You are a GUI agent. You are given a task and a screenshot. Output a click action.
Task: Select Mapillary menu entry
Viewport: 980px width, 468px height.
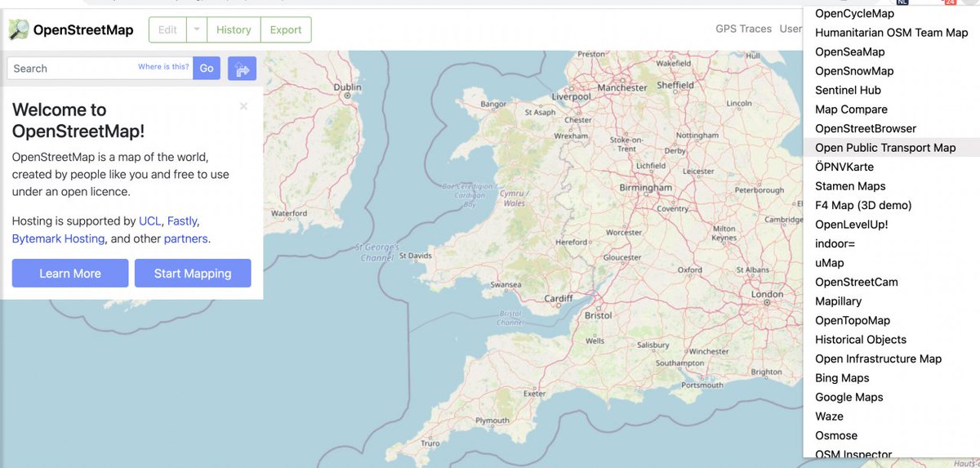click(x=892, y=301)
